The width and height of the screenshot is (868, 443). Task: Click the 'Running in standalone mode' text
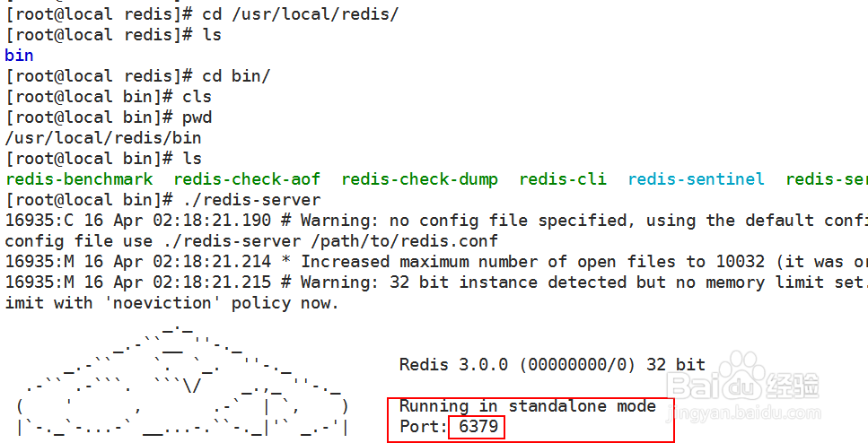coord(528,406)
